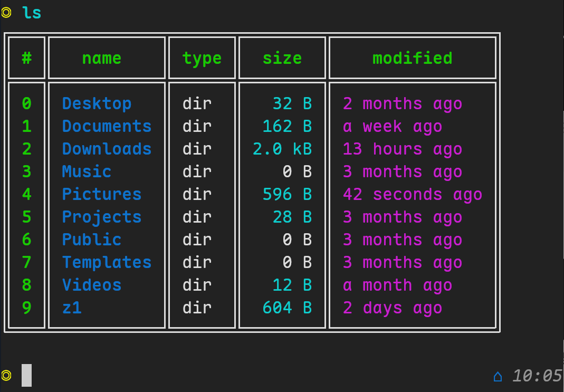Click '3 months ago' in Public row
564x392 pixels.
pyautogui.click(x=403, y=240)
